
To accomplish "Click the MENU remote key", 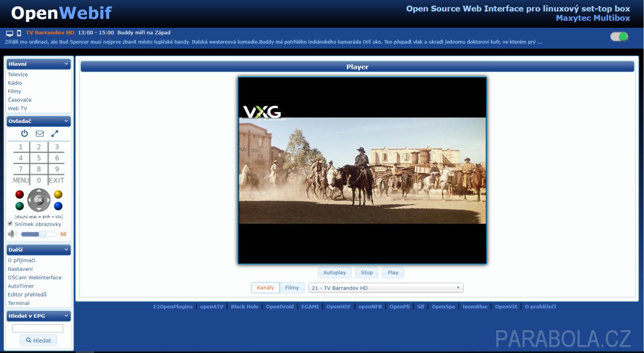I will tap(21, 180).
